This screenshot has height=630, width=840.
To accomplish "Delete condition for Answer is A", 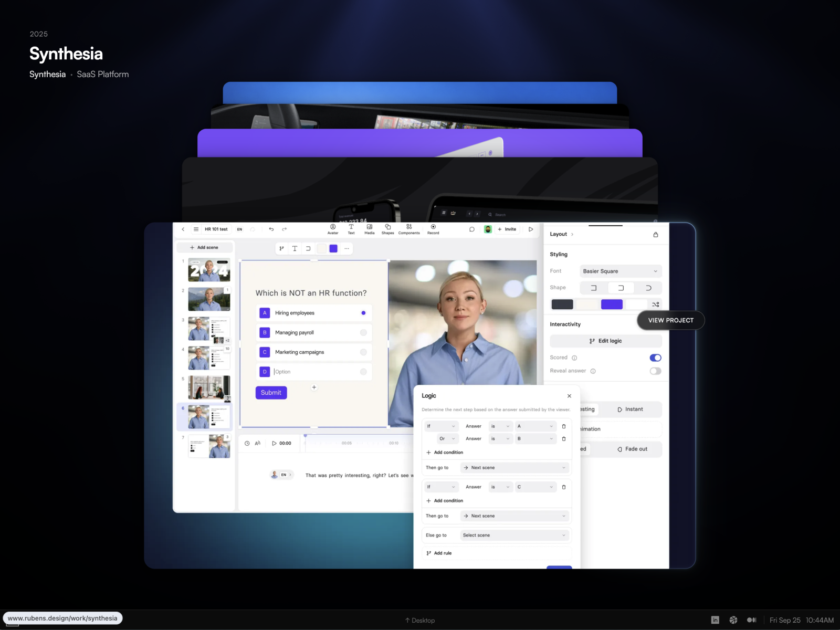I will click(x=564, y=426).
